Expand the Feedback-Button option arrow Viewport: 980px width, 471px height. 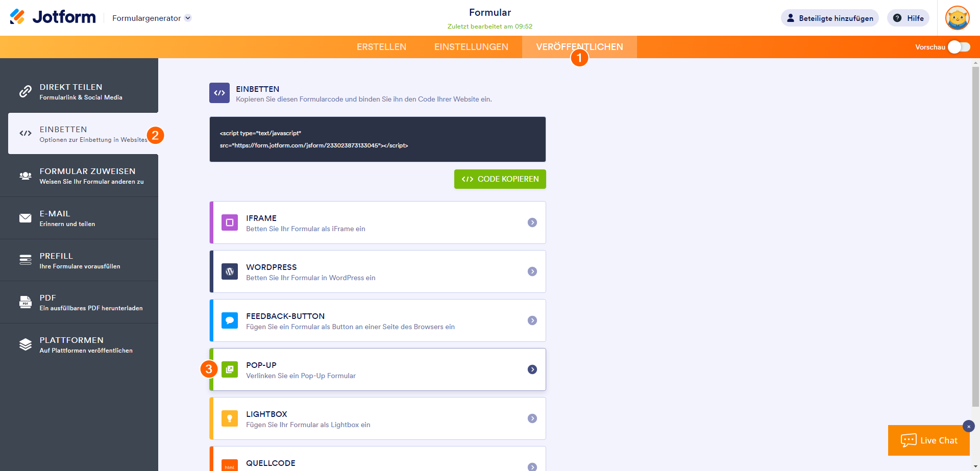[x=532, y=320]
